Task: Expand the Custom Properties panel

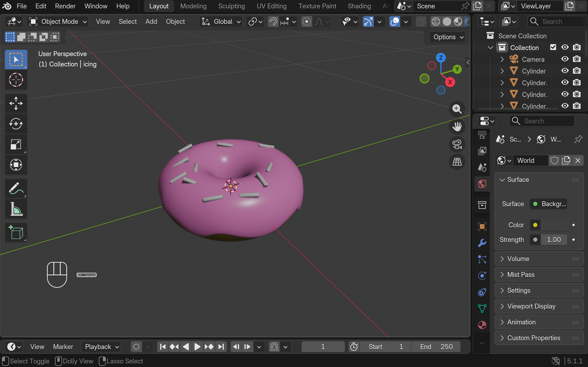Action: [x=539, y=338]
